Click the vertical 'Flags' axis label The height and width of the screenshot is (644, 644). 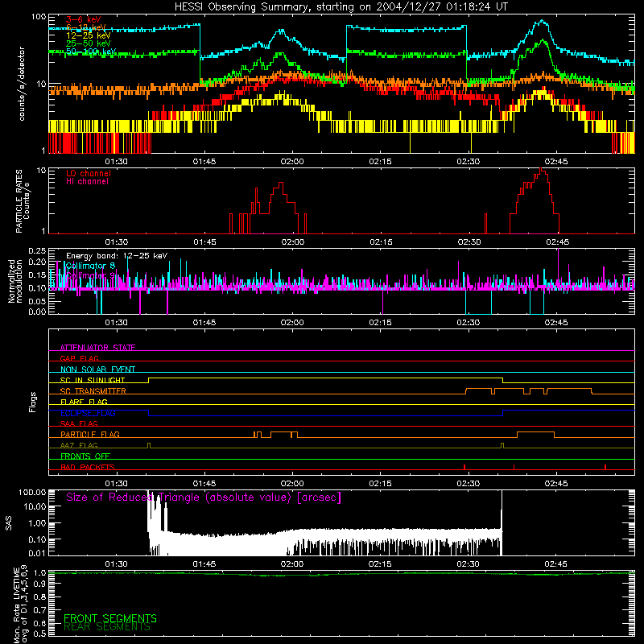point(33,402)
